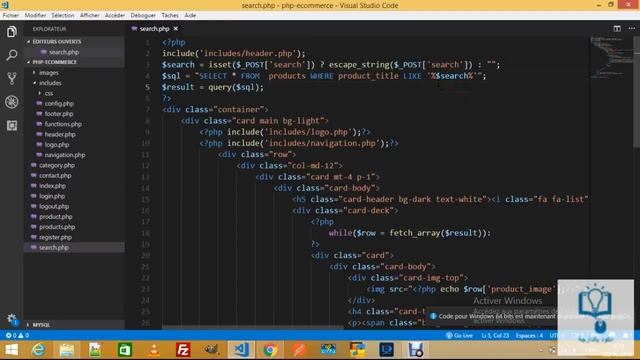
Task: Open the Extensions view in activity bar
Action: pyautogui.click(x=11, y=125)
